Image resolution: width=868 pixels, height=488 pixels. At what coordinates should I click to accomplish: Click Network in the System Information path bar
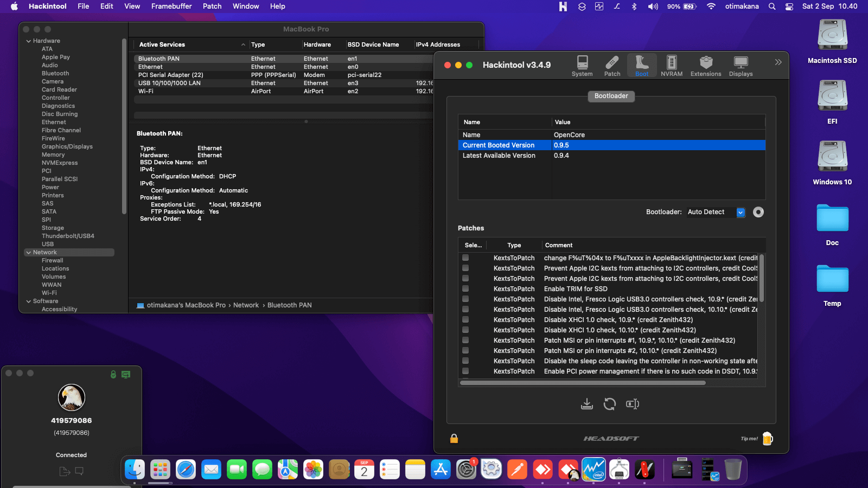click(246, 305)
